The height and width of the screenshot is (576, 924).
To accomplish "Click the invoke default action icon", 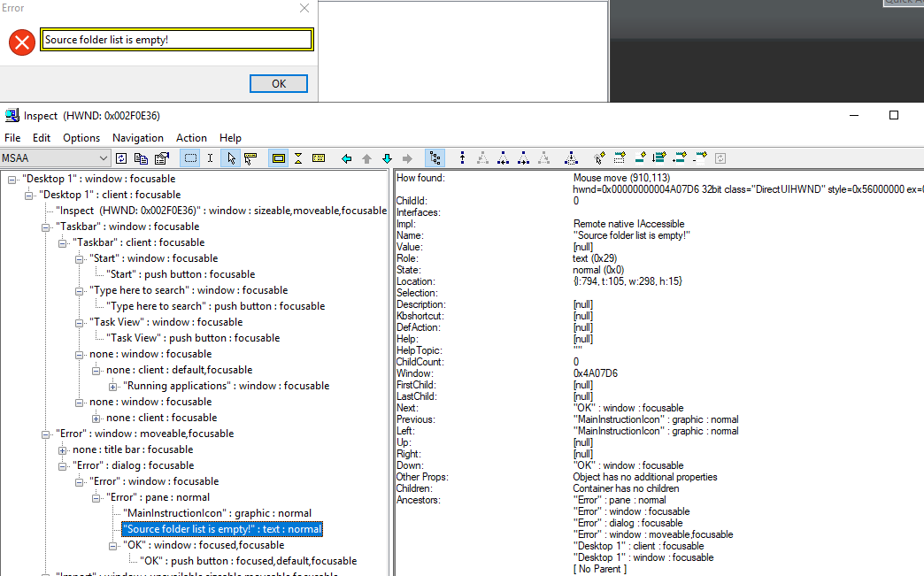I will [x=597, y=157].
